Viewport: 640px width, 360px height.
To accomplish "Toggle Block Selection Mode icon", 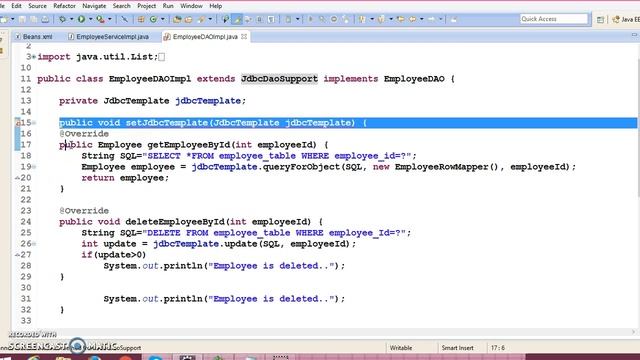I will tap(259, 19).
